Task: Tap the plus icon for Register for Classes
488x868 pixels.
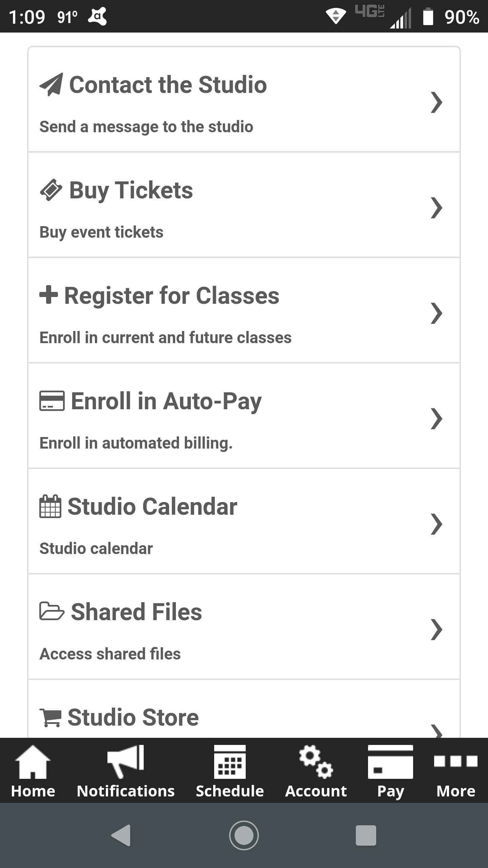Action: click(x=48, y=295)
